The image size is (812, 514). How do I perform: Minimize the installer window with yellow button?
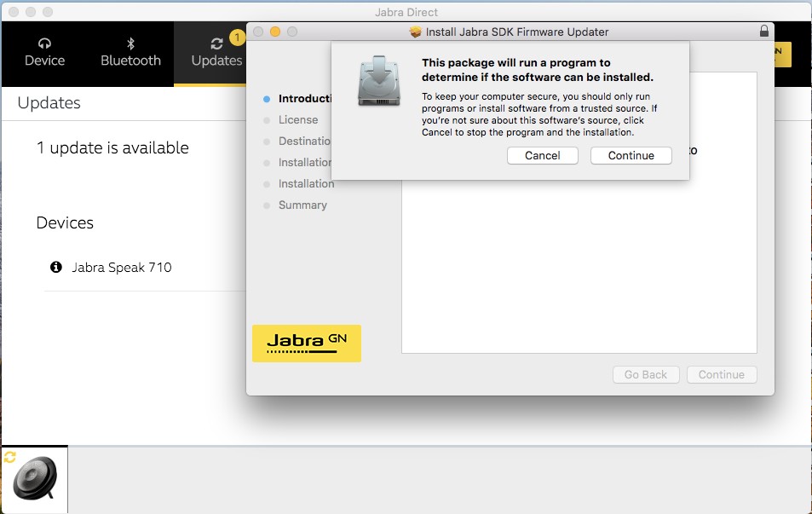[x=275, y=32]
